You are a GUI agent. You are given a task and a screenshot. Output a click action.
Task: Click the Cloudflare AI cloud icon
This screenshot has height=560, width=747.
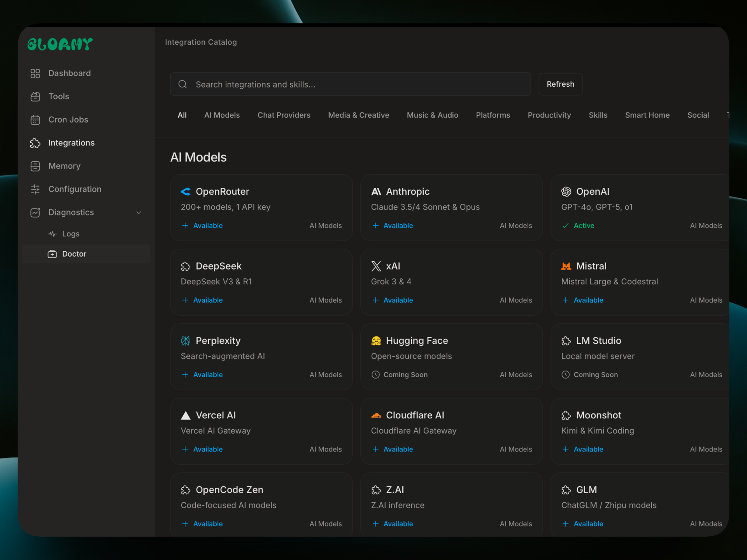(376, 415)
